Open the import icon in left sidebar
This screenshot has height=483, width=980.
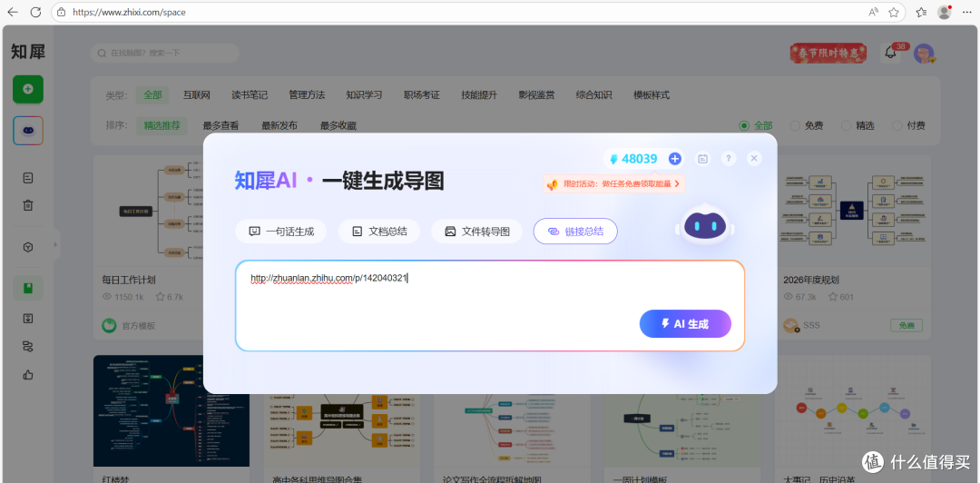(x=28, y=319)
